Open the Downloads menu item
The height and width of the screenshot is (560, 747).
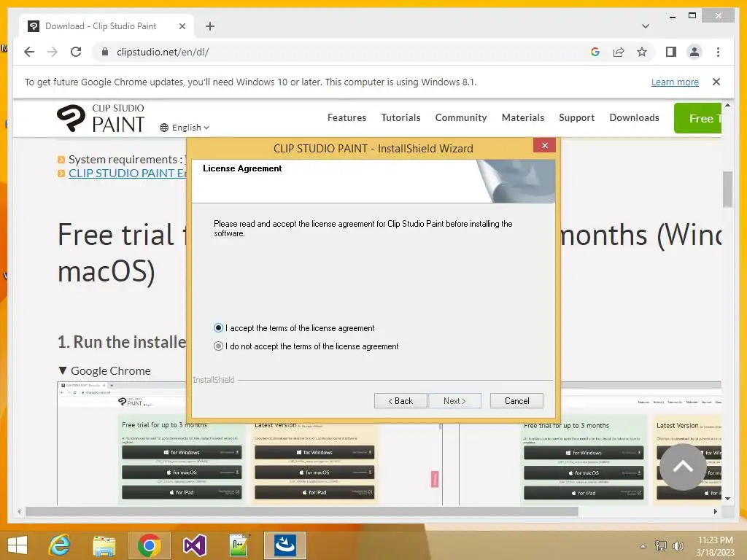[x=634, y=117]
